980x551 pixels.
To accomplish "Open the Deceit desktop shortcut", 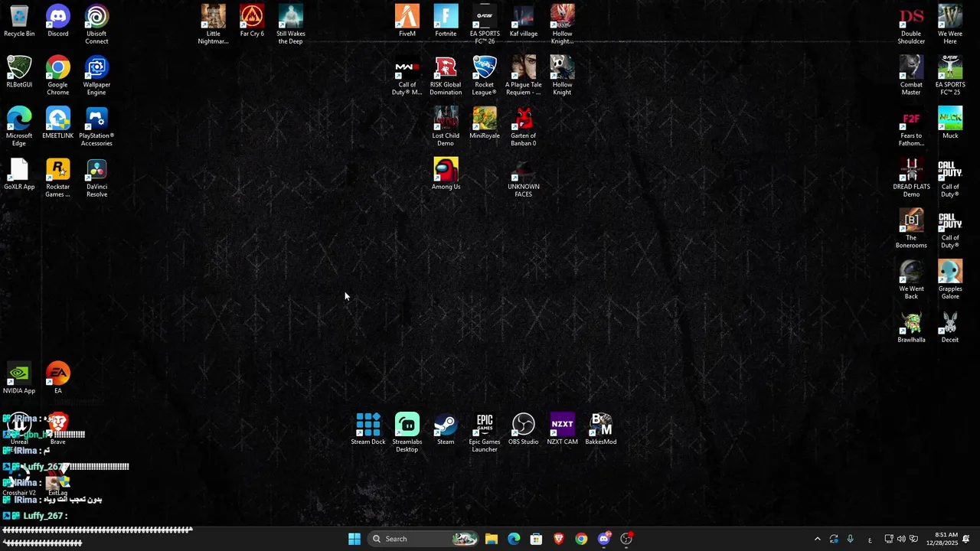I will [950, 328].
